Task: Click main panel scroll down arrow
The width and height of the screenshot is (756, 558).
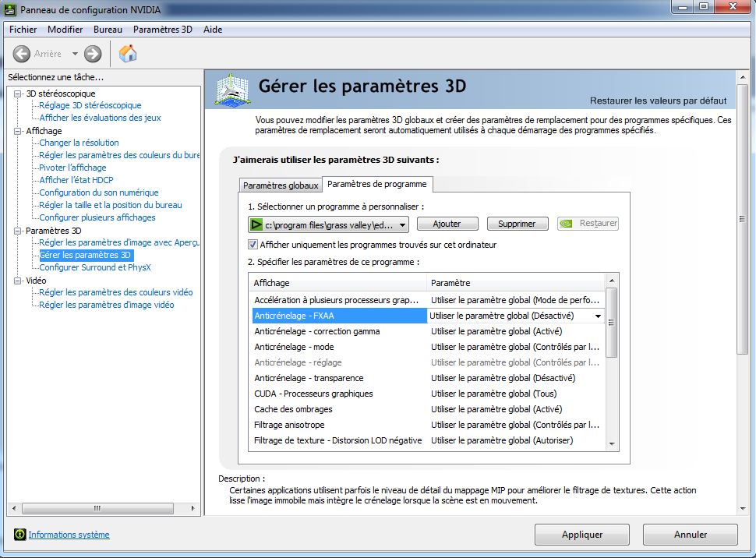Action: coord(743,508)
